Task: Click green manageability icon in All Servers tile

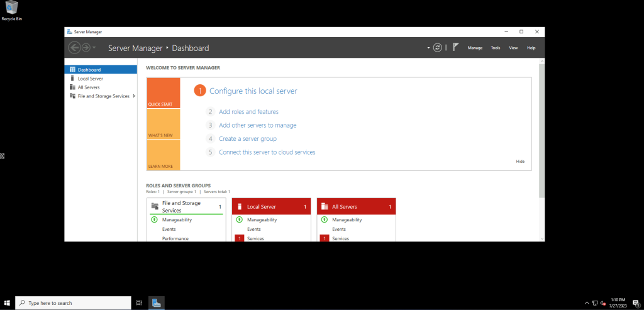Action: (x=325, y=219)
